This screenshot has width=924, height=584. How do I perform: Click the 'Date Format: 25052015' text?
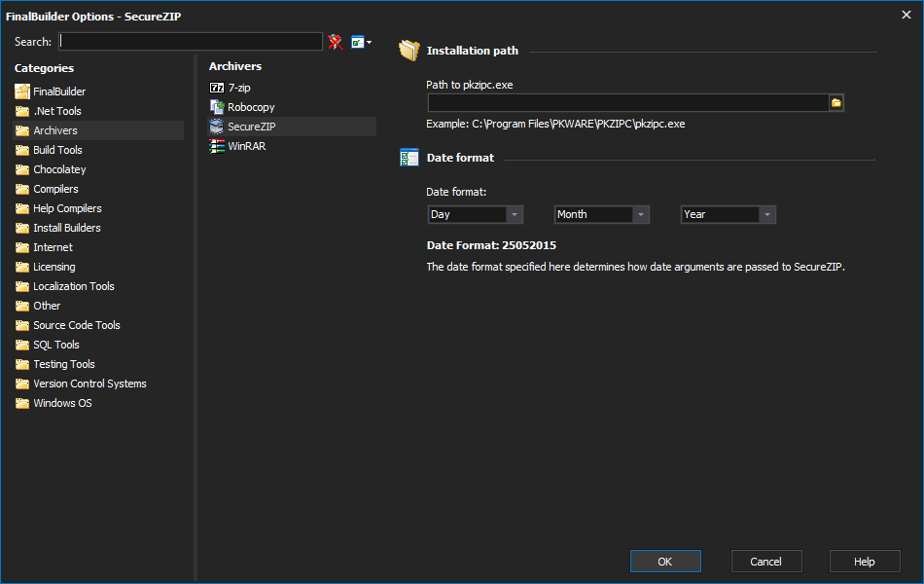pos(491,245)
